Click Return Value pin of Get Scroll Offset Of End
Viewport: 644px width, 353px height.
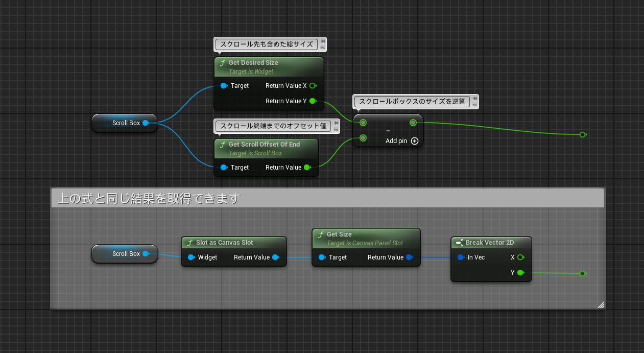pyautogui.click(x=307, y=168)
